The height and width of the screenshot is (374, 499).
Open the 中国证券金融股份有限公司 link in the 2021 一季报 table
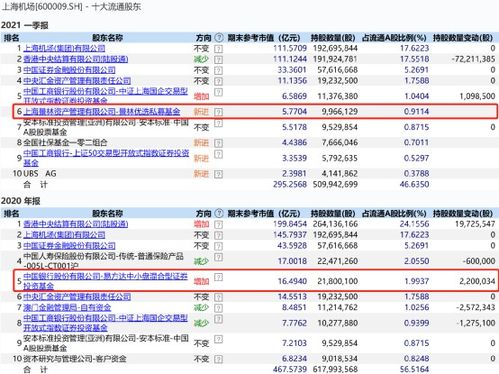pos(69,70)
